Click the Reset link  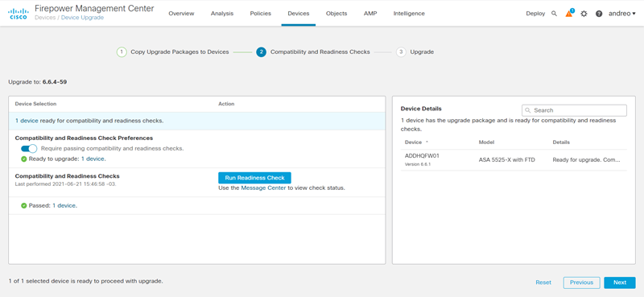point(543,283)
